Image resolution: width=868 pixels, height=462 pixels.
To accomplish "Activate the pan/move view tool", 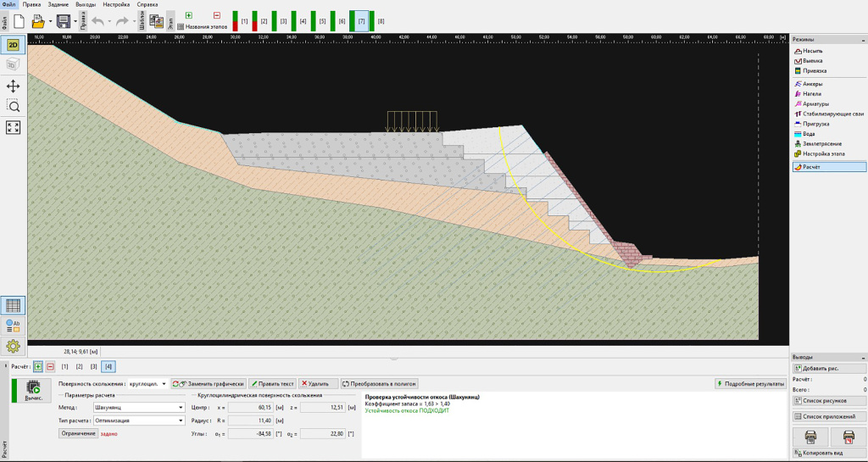I will 13,86.
